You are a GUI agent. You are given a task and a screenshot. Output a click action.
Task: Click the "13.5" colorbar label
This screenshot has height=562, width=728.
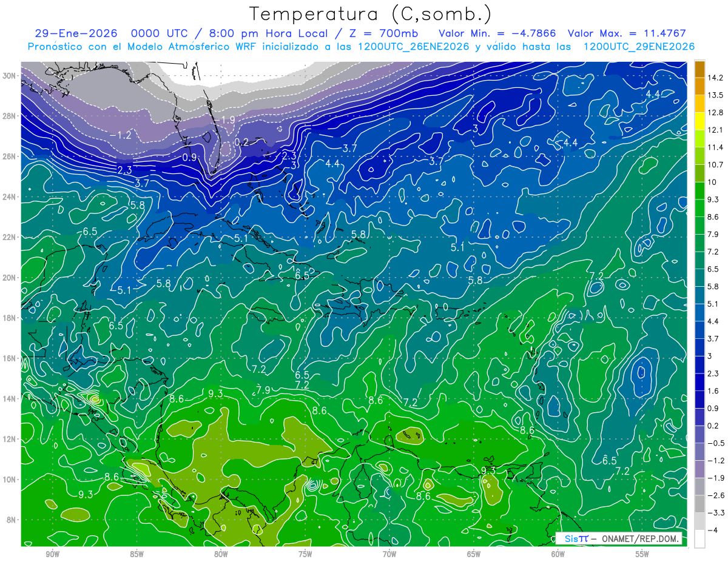coord(716,95)
